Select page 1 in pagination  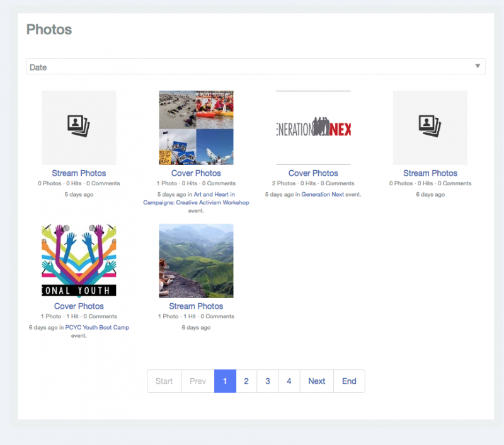click(x=225, y=381)
